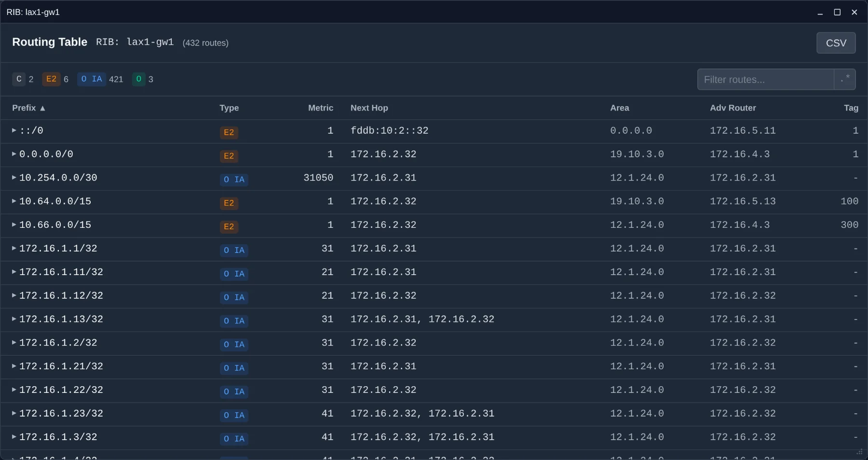This screenshot has width=868, height=460.
Task: Maximize the RIB window
Action: 837,12
